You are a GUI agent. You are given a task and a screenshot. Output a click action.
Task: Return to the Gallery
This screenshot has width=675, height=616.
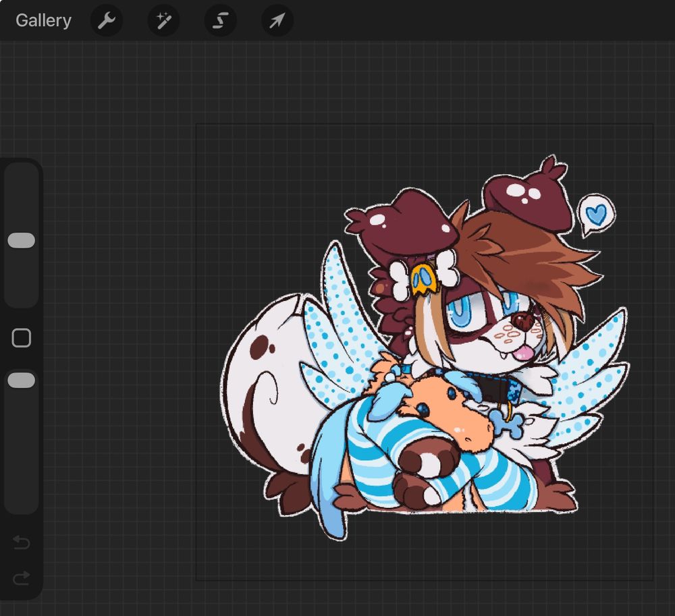point(43,20)
